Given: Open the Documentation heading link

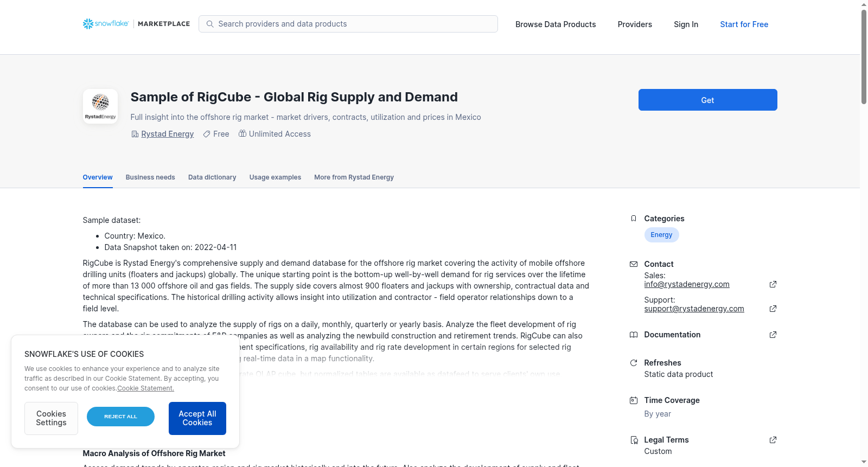Looking at the screenshot, I should pos(672,335).
